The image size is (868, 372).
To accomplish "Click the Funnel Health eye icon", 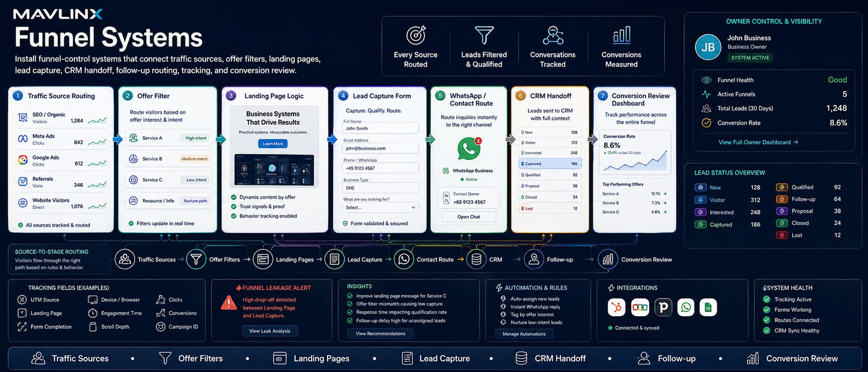I will [706, 80].
